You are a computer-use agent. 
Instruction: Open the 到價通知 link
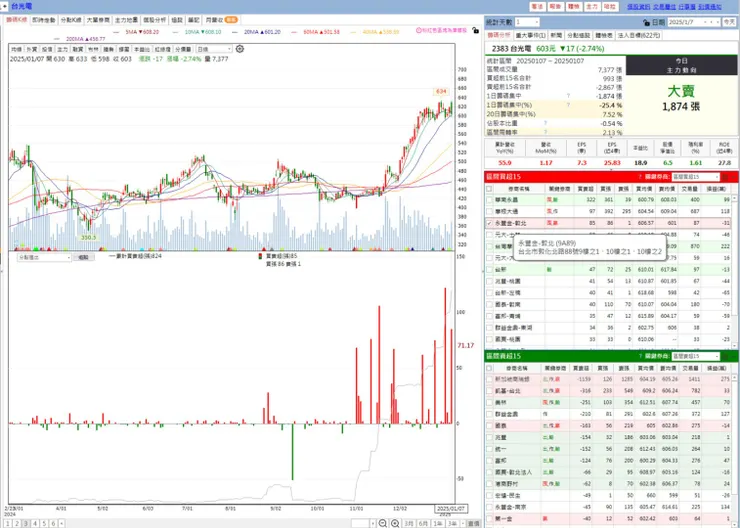click(x=710, y=7)
